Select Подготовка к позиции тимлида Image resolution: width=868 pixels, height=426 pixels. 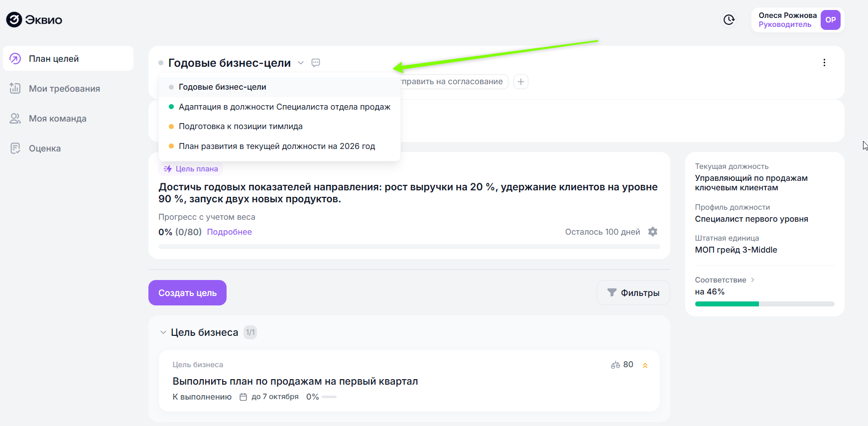pos(279,127)
